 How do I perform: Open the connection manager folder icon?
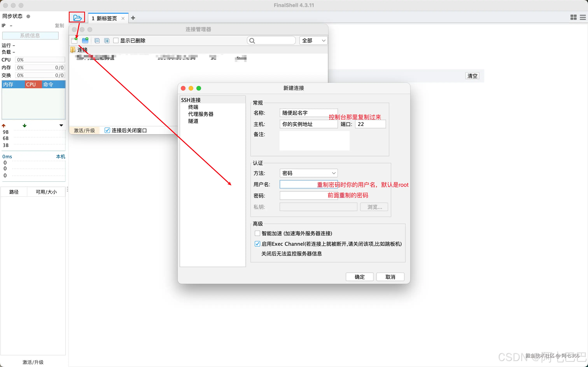tap(77, 17)
